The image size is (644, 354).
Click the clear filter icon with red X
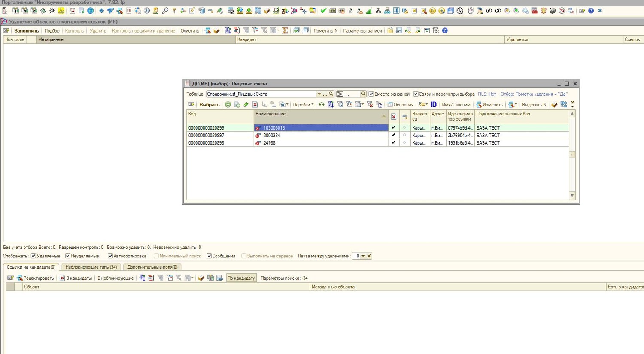(370, 104)
